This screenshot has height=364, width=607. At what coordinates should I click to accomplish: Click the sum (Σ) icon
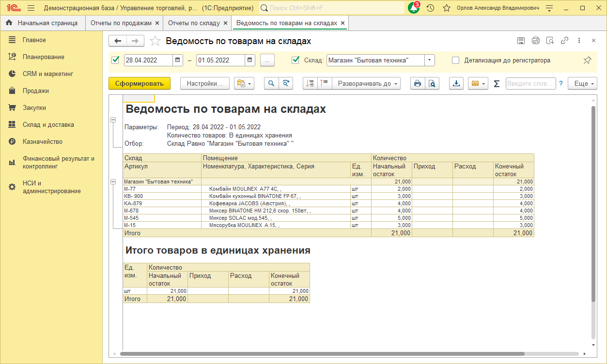coord(497,84)
